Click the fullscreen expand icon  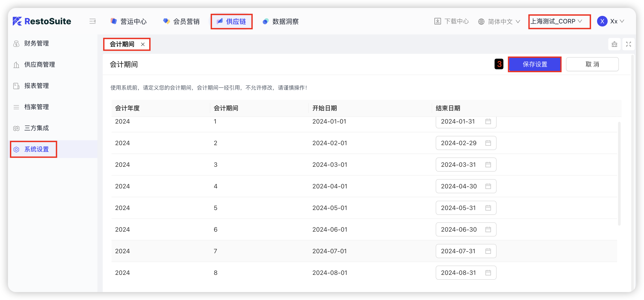click(628, 44)
